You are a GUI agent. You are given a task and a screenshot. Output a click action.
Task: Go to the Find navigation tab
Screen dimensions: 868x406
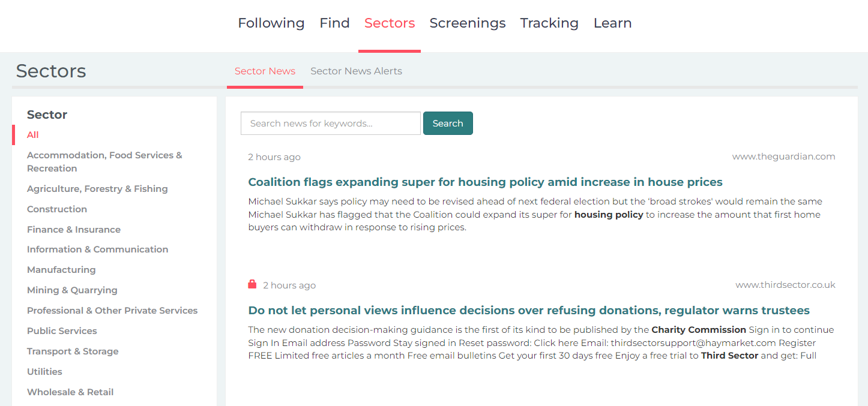click(x=334, y=23)
